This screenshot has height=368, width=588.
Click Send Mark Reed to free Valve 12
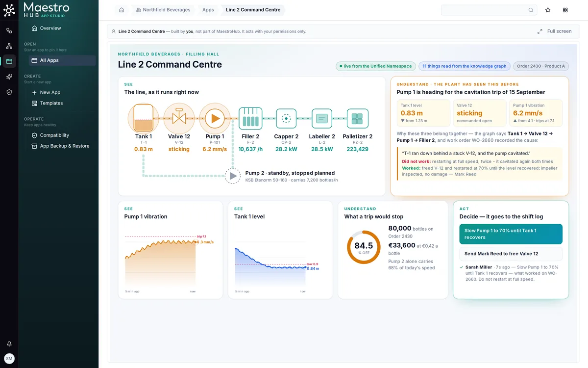pos(511,254)
